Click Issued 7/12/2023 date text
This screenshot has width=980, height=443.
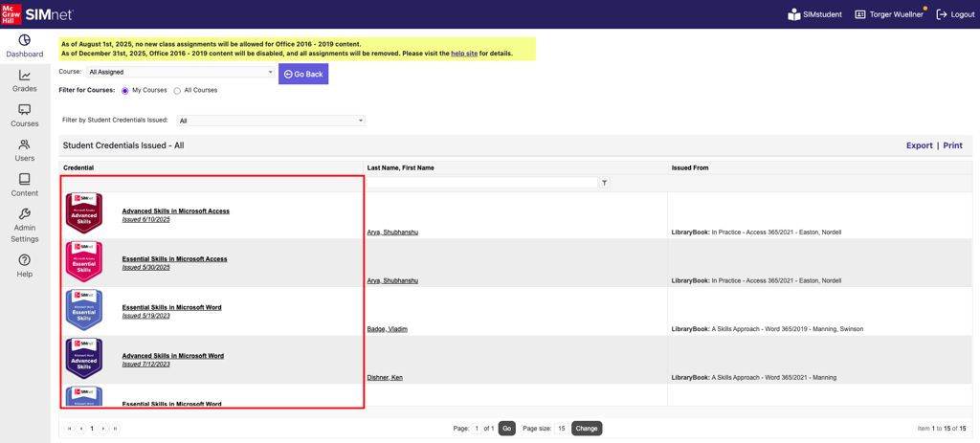pos(146,365)
